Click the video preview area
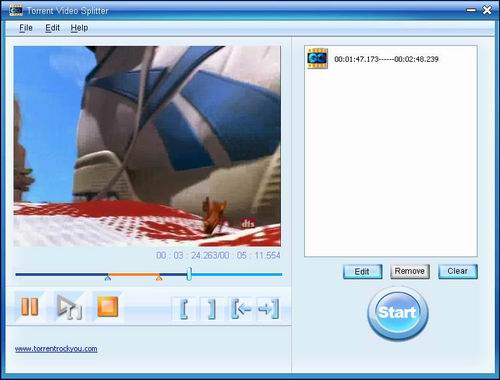Screen dimensions: 500x380 (x=147, y=146)
